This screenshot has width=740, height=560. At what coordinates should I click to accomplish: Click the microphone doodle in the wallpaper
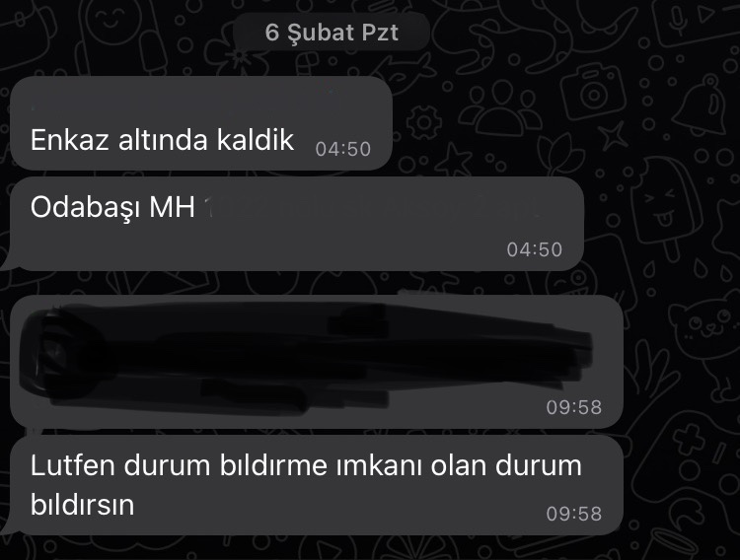(x=679, y=20)
